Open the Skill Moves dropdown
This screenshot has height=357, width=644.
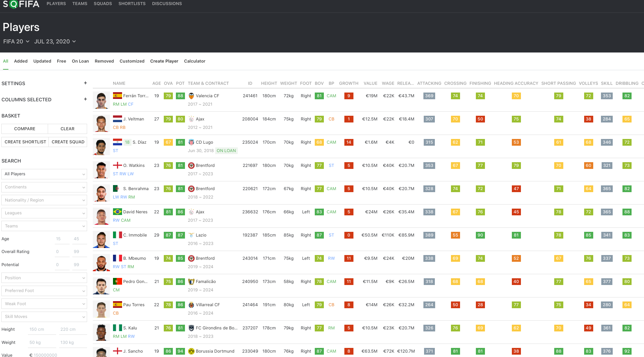click(44, 317)
